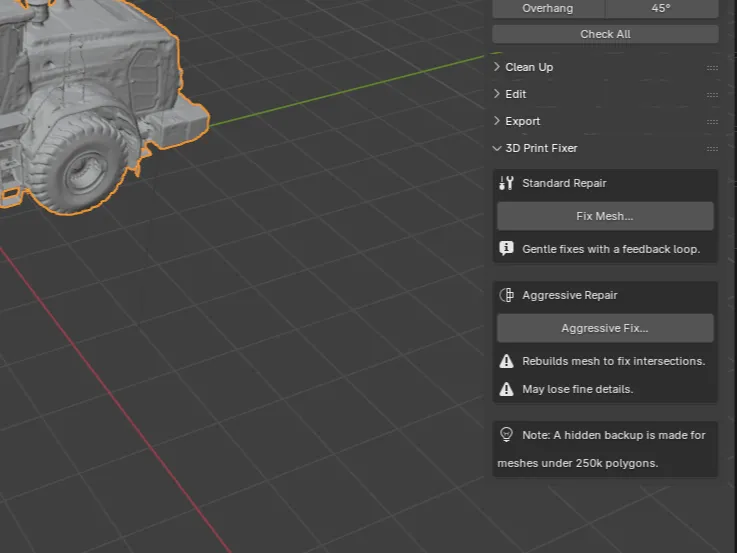Image resolution: width=737 pixels, height=553 pixels.
Task: Click the Standard Repair heading text
Action: point(564,183)
